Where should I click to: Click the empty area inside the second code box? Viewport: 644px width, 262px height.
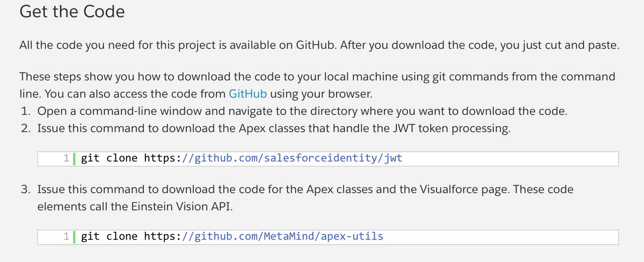pyautogui.click(x=502, y=237)
